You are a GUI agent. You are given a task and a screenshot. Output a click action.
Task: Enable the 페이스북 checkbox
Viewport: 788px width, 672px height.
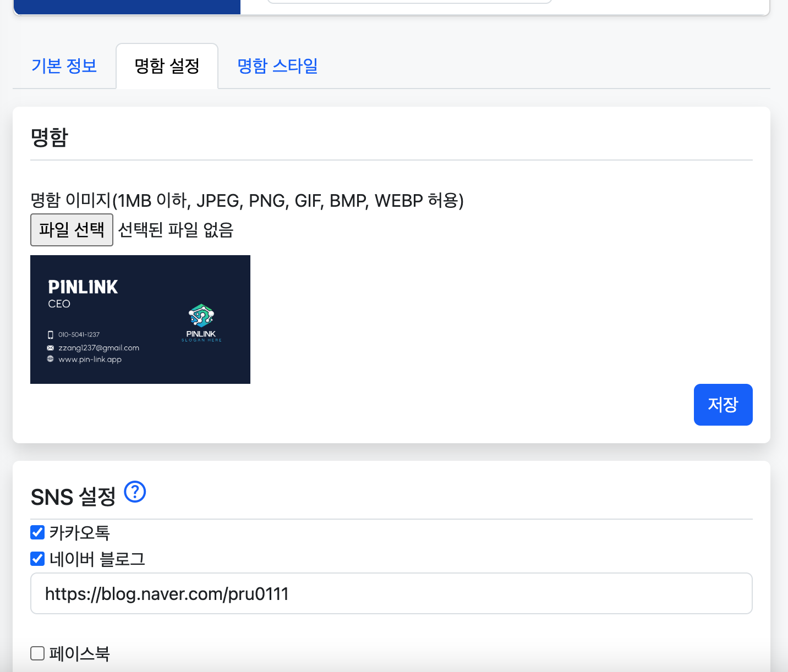click(37, 653)
